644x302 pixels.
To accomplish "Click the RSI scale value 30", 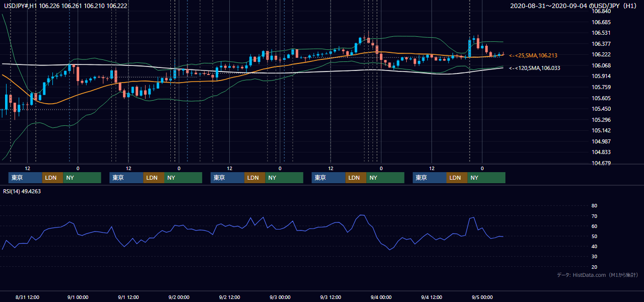I will [x=594, y=257].
